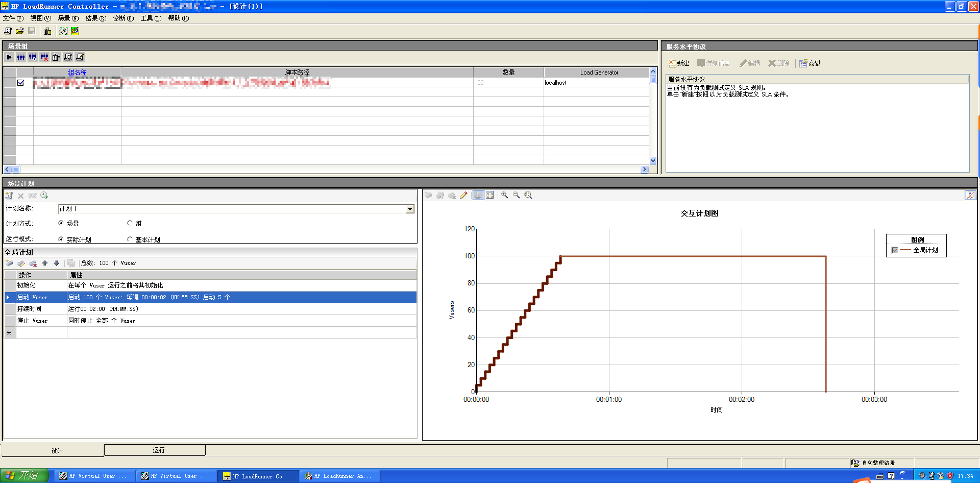Open the Load Generators toolbar icon
The image size is (980, 483).
point(47,31)
